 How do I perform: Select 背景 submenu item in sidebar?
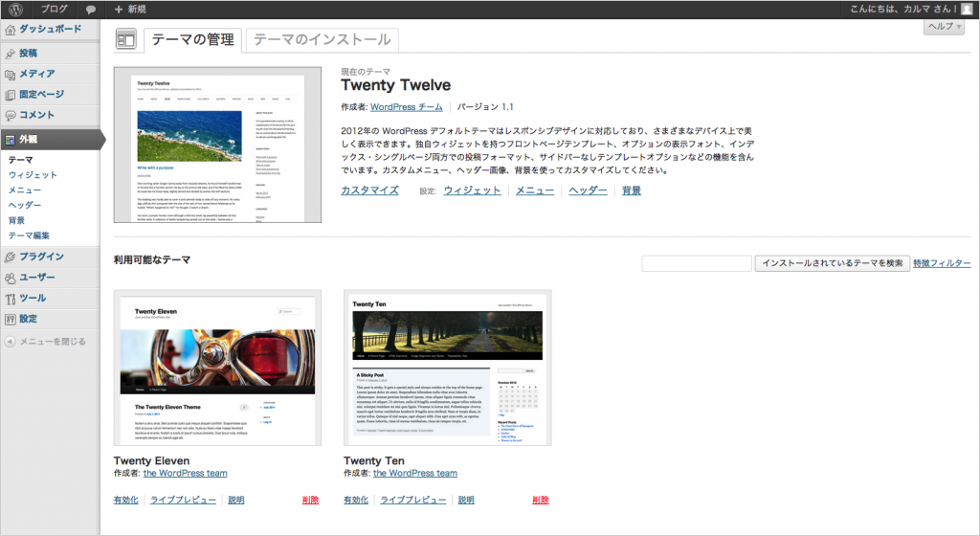(16, 220)
